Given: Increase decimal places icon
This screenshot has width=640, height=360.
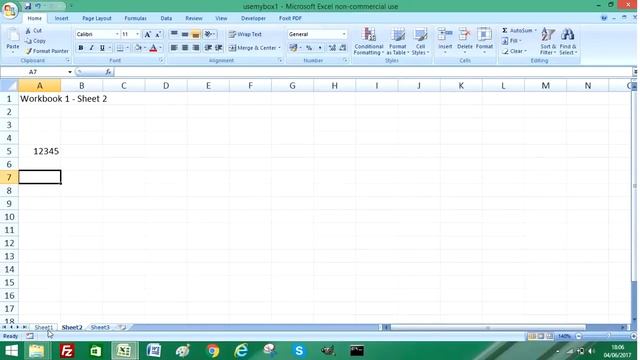Looking at the screenshot, I should [x=332, y=48].
